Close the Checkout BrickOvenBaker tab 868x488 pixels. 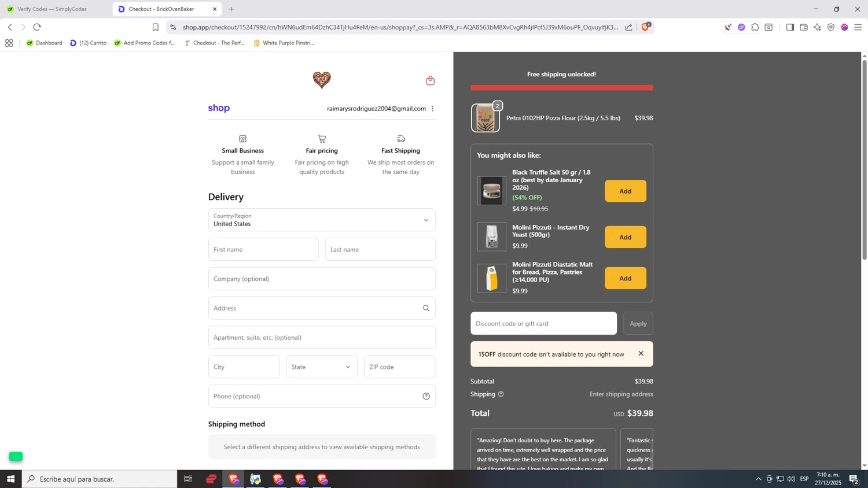point(215,9)
